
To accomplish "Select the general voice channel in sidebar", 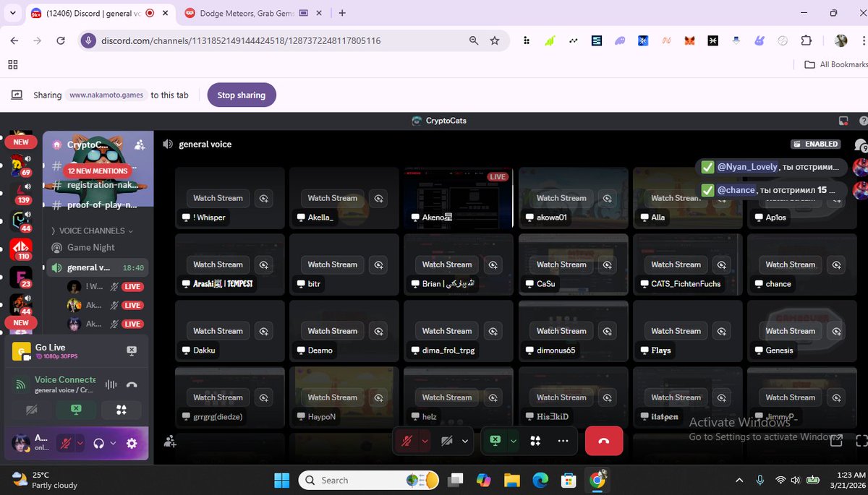I will 88,267.
